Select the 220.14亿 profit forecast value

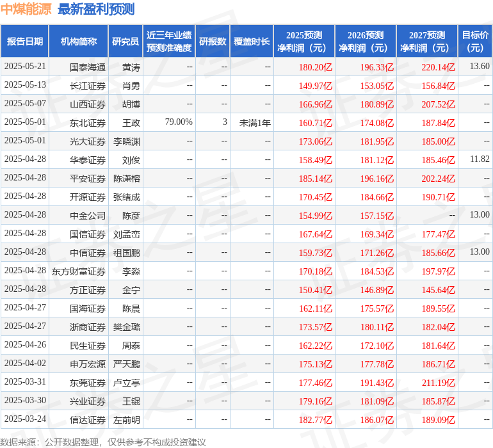point(438,67)
